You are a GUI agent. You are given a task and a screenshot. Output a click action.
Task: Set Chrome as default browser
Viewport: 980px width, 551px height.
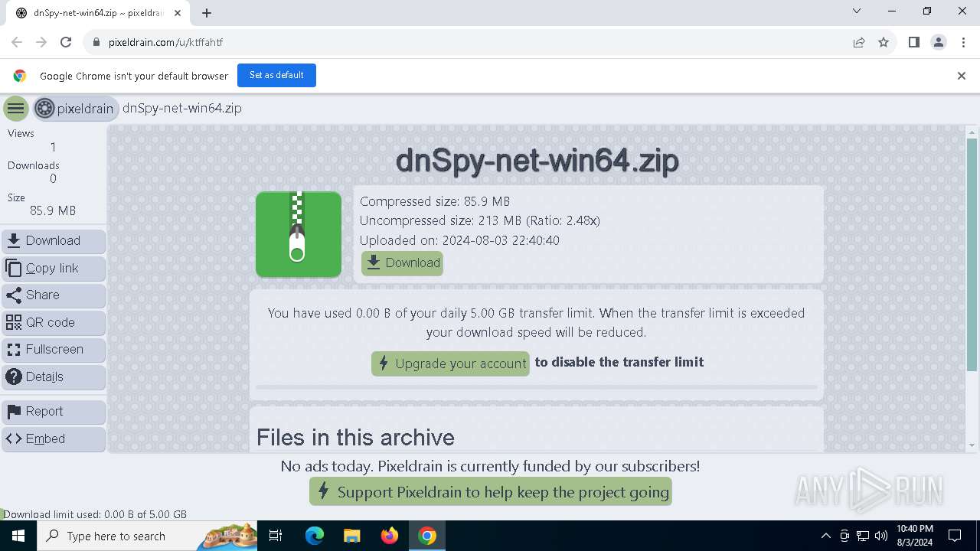click(x=276, y=75)
